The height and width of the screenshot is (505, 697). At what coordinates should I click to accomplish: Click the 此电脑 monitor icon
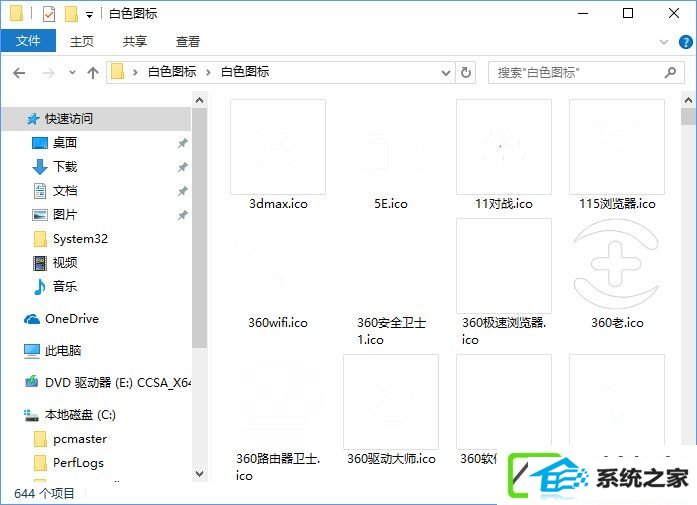tap(32, 351)
